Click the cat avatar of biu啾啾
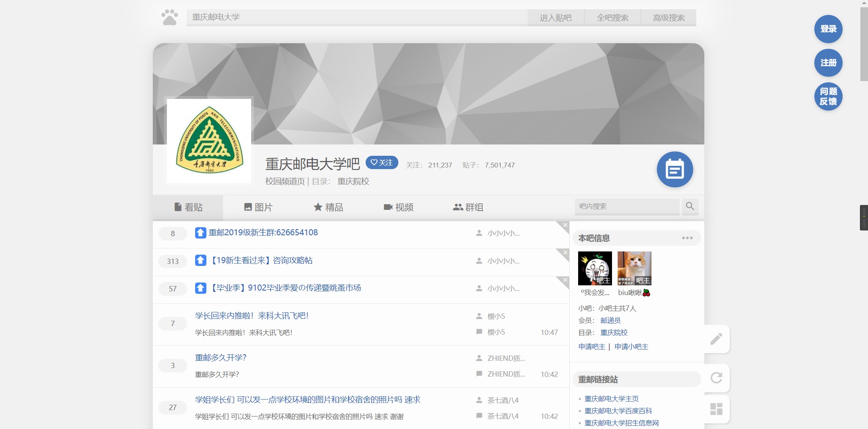This screenshot has width=868, height=429. point(635,268)
